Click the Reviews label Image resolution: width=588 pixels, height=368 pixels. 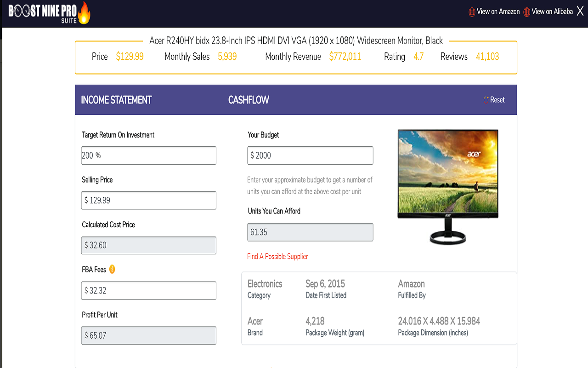[454, 57]
